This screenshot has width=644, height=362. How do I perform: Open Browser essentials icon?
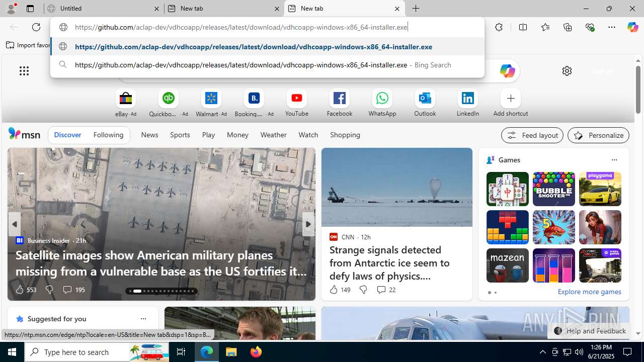[590, 27]
